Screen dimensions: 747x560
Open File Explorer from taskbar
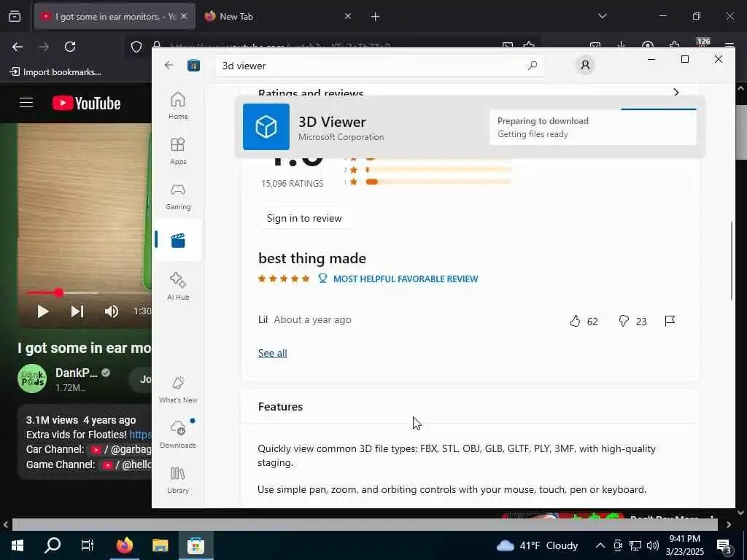pyautogui.click(x=160, y=545)
